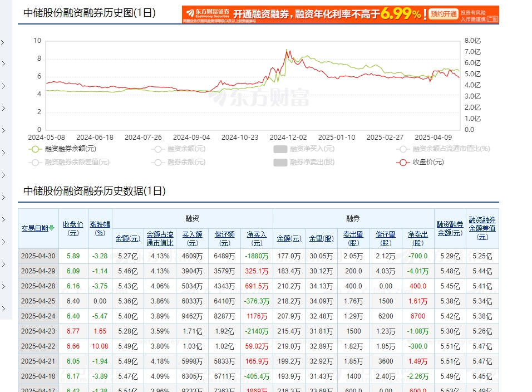Sort by 买入额(元) header

[192, 238]
